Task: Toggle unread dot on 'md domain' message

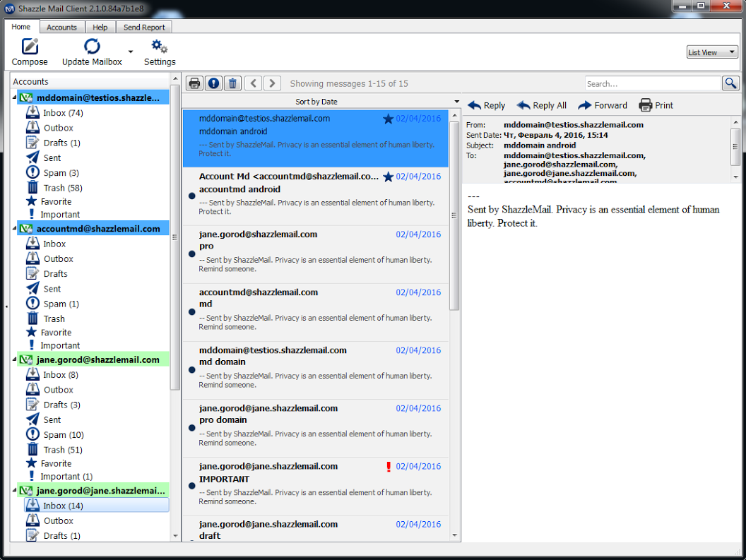Action: click(x=191, y=370)
